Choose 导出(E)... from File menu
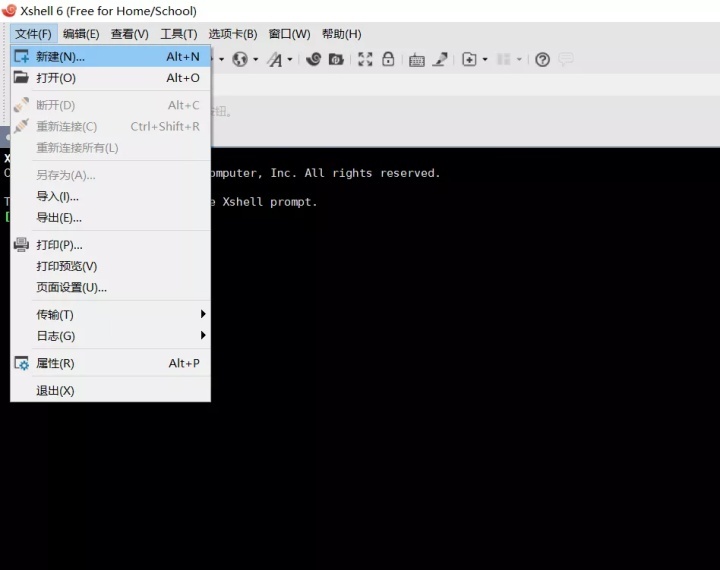Screen dimensions: 720x570 110,217
